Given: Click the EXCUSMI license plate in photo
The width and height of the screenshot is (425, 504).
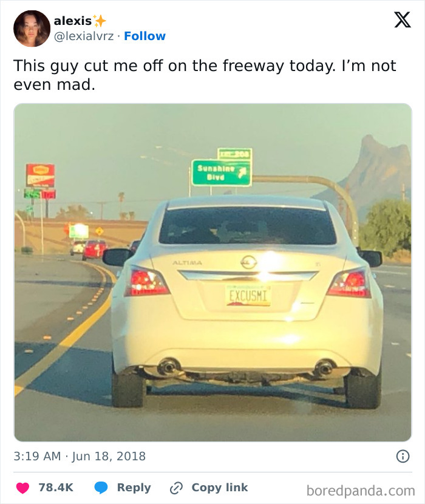Looking at the screenshot, I should point(248,295).
